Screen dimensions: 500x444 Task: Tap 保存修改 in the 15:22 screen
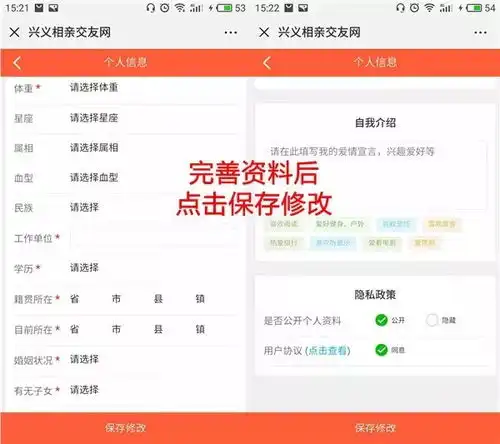[x=375, y=428]
